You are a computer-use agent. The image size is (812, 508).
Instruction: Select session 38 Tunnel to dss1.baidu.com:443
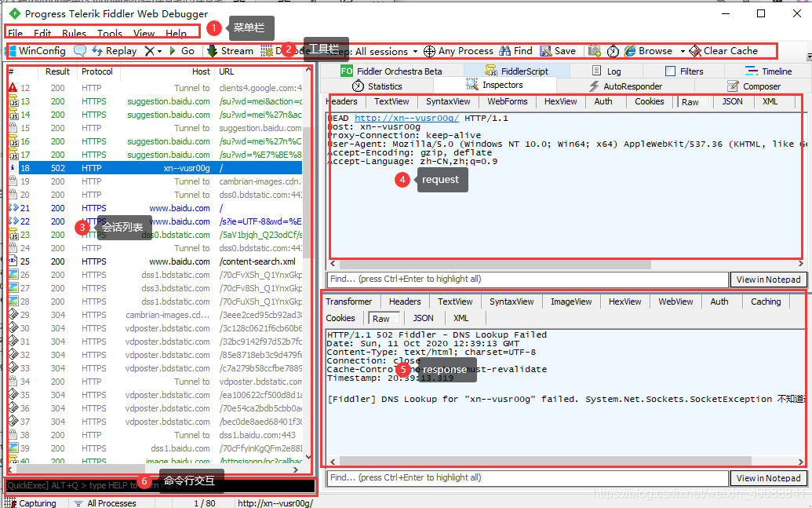coord(155,435)
